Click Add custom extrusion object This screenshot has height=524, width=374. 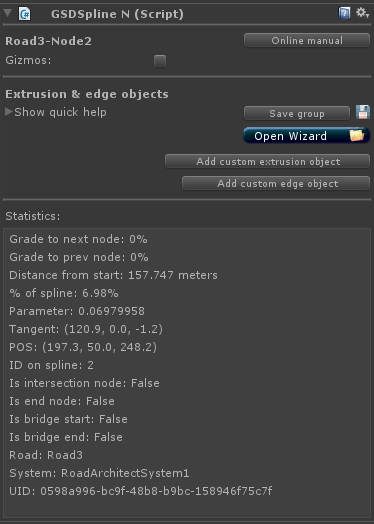(268, 161)
